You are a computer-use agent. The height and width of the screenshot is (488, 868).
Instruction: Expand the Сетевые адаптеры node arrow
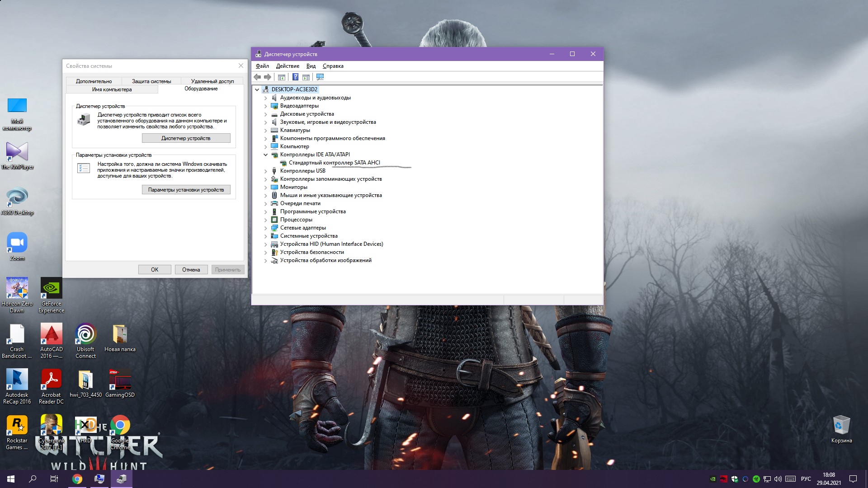[266, 228]
